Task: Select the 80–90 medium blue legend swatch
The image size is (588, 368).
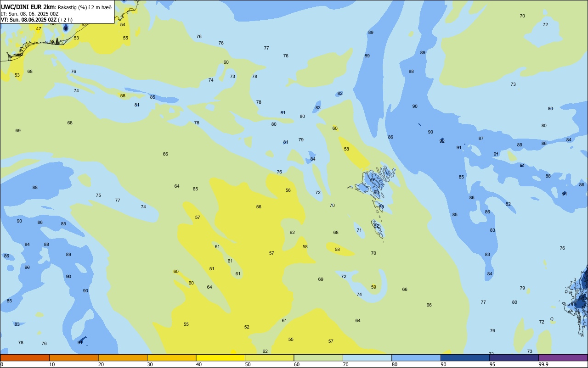Action: pos(416,357)
